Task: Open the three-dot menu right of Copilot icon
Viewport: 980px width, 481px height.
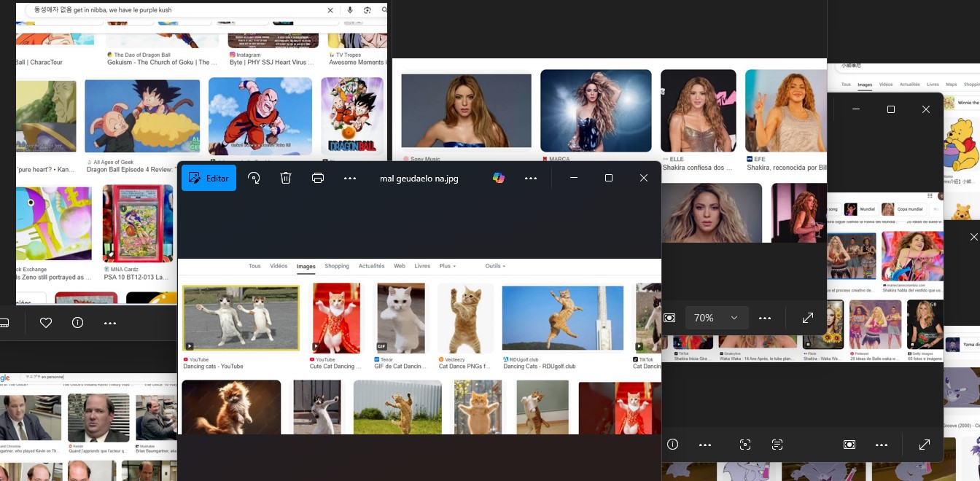Action: (x=531, y=178)
